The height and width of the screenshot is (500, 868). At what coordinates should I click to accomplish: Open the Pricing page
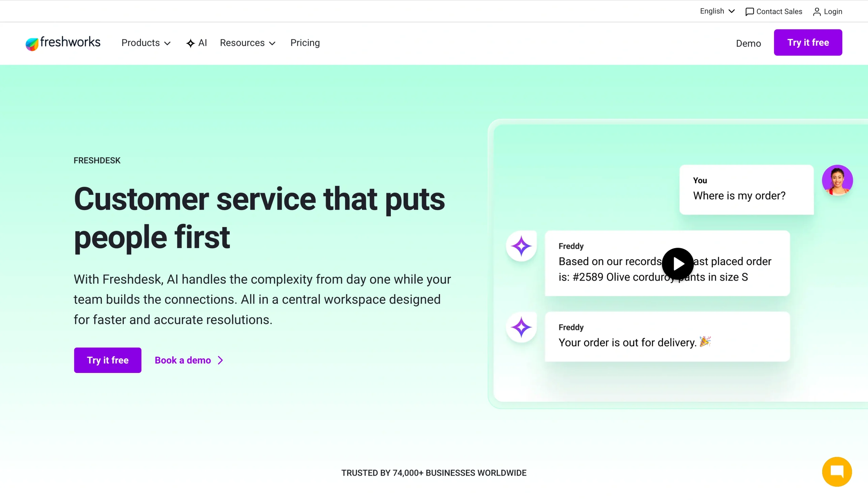(305, 43)
